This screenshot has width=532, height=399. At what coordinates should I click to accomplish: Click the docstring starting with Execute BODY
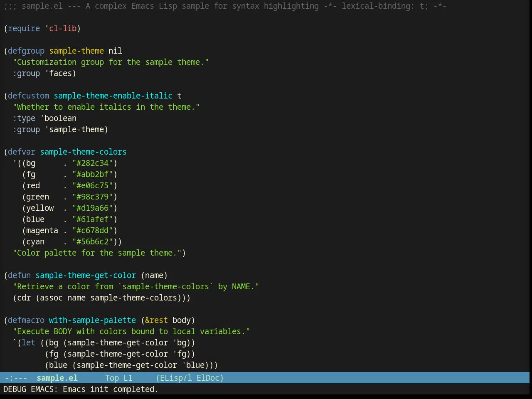131,331
